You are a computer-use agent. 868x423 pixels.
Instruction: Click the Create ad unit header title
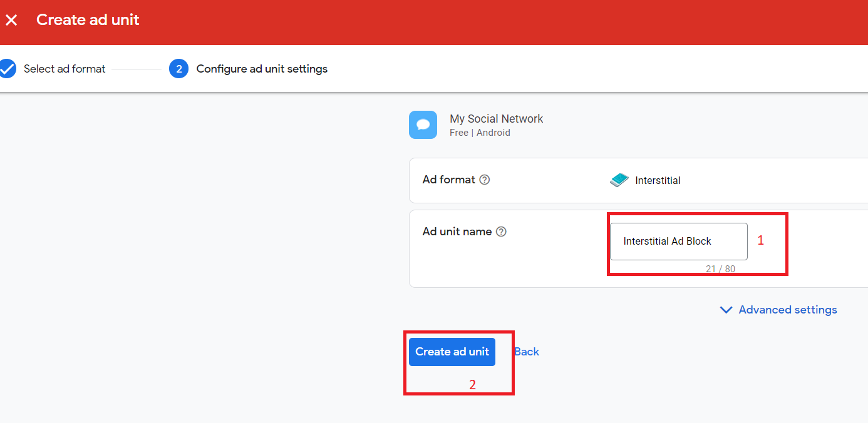coord(87,20)
